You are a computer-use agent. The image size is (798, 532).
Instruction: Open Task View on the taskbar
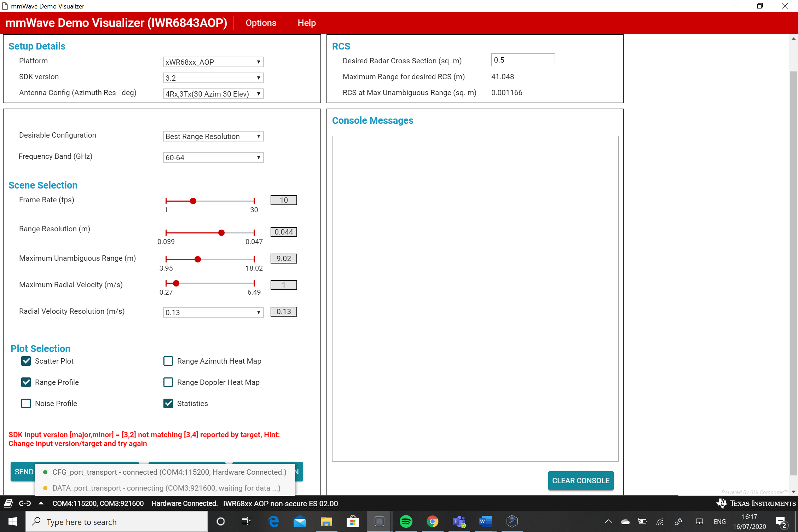[246, 521]
